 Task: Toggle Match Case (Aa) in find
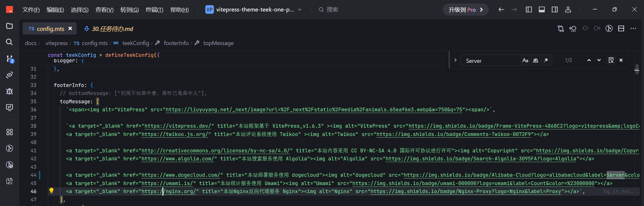coord(525,60)
